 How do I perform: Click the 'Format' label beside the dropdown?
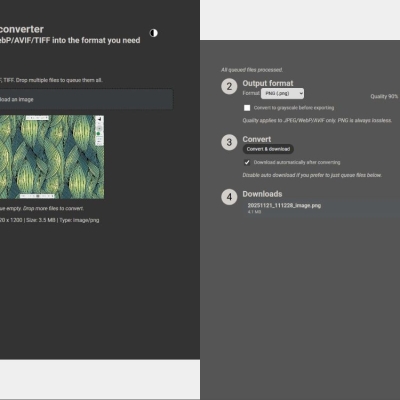(251, 93)
